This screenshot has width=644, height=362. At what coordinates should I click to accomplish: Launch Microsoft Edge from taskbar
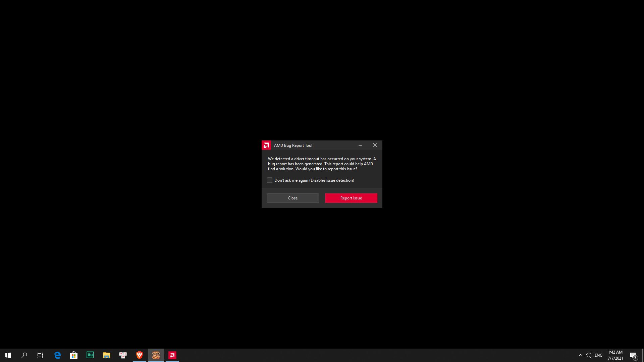[x=57, y=355]
